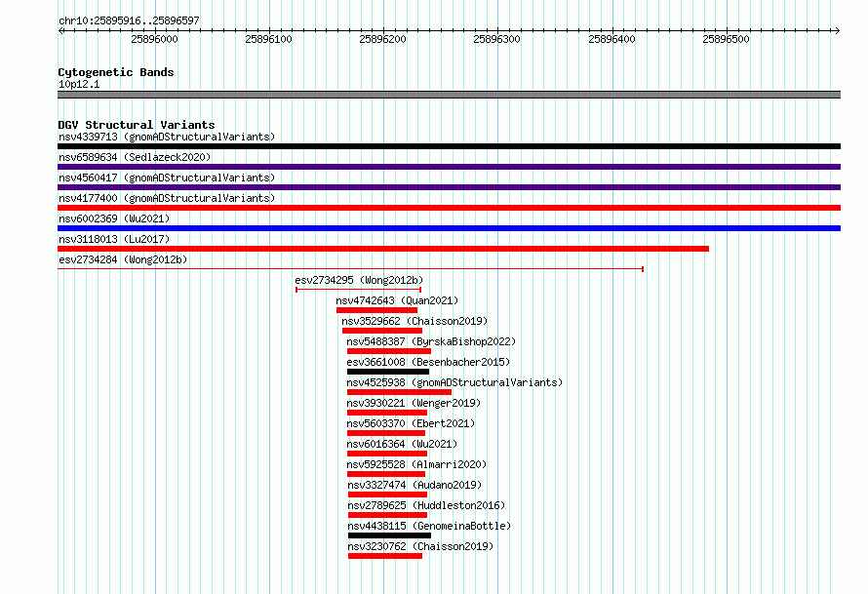Click the red nsv4742643 variant bar
This screenshot has width=868, height=594.
point(377,310)
